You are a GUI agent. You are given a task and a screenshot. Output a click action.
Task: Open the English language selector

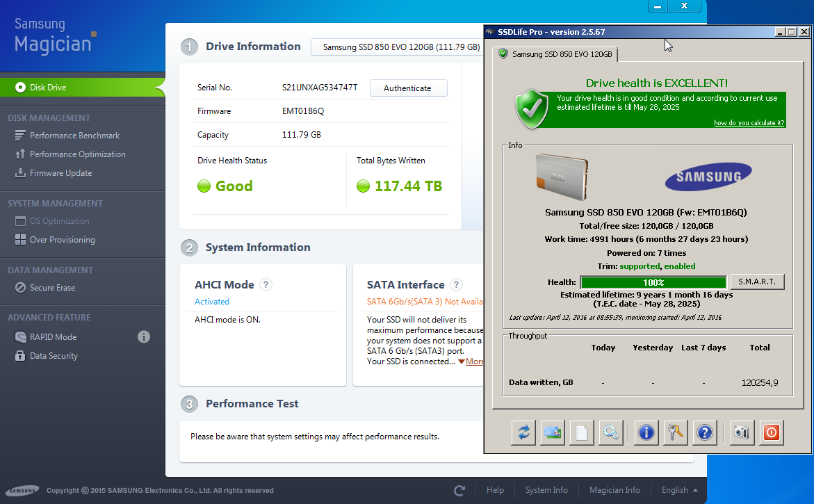coord(680,491)
